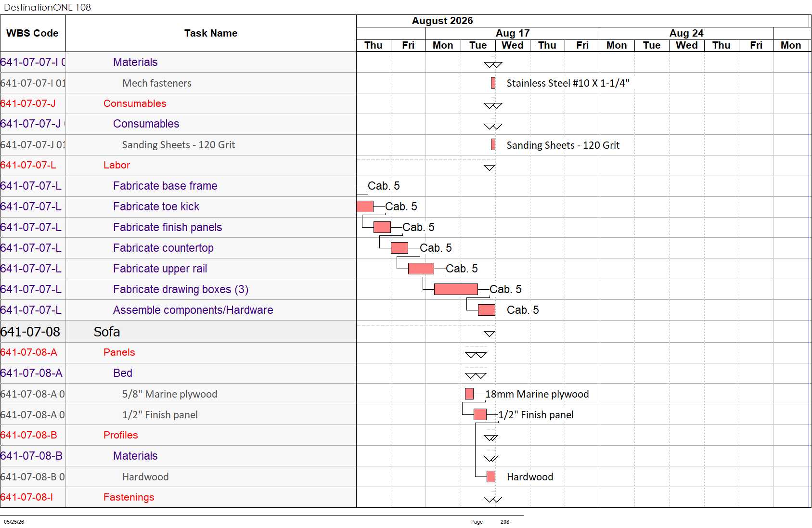812x528 pixels.
Task: Click the 18mm Marine plywood bar label
Action: pyautogui.click(x=537, y=394)
